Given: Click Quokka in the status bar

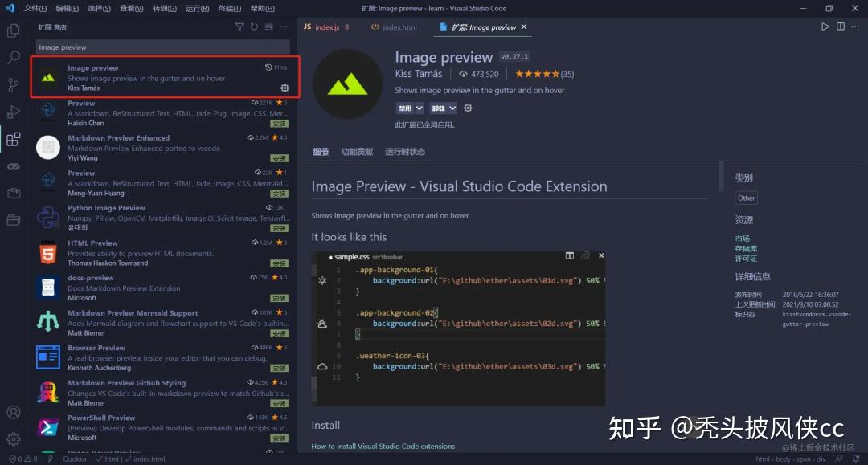Looking at the screenshot, I should coord(75,459).
